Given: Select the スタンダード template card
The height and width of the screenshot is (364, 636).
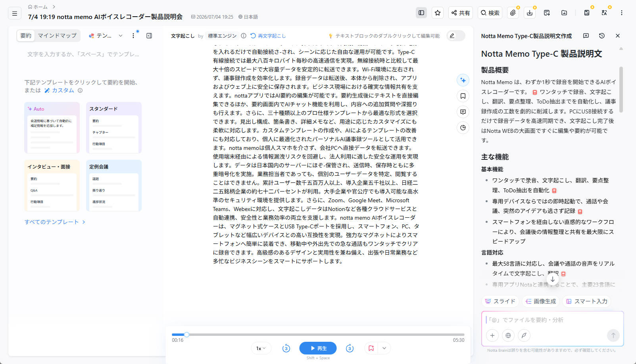Looking at the screenshot, I should pos(114,128).
